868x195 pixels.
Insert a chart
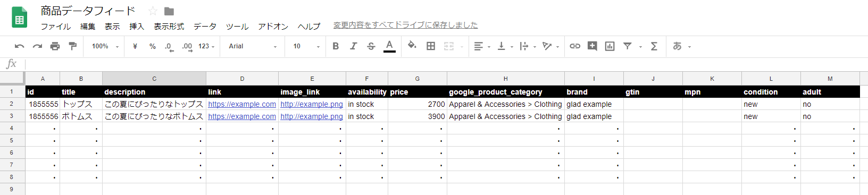tap(610, 46)
